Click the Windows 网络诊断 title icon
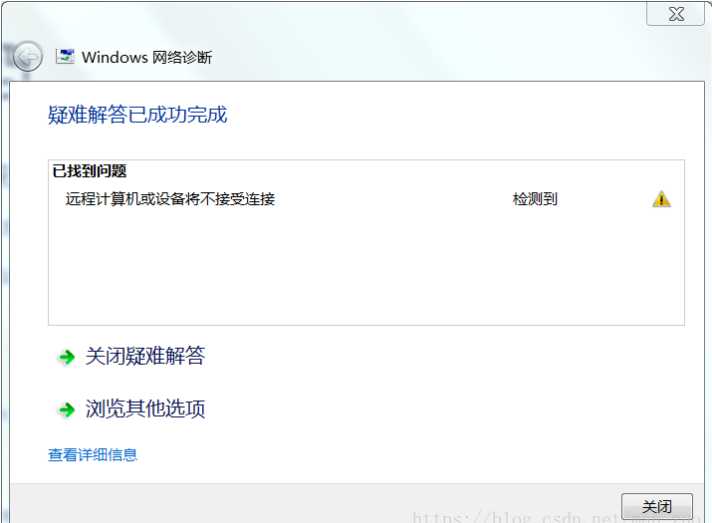The height and width of the screenshot is (523, 712). [65, 56]
